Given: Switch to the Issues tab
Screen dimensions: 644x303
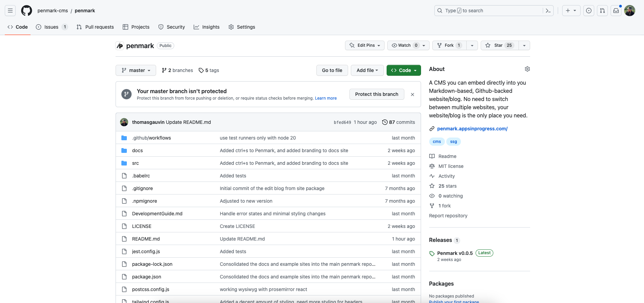Looking at the screenshot, I should pos(52,27).
